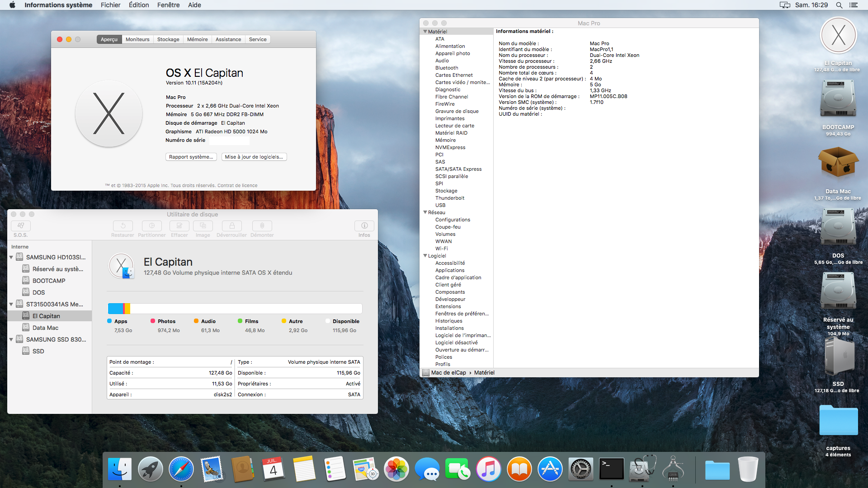Collapse the ST31500341AS disk tree
The width and height of the screenshot is (868, 488).
click(x=11, y=304)
